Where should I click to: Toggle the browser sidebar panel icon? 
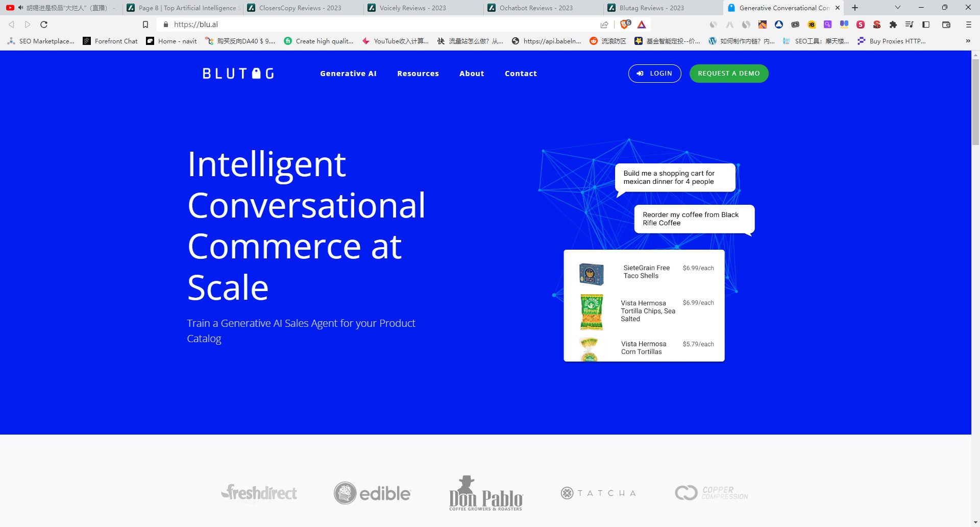coord(926,25)
